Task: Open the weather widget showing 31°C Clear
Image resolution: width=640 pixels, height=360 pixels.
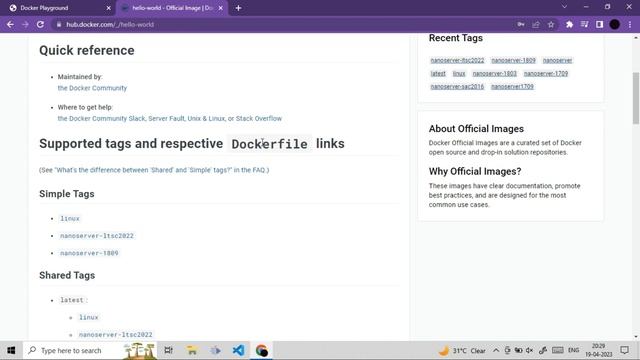Action: 462,351
